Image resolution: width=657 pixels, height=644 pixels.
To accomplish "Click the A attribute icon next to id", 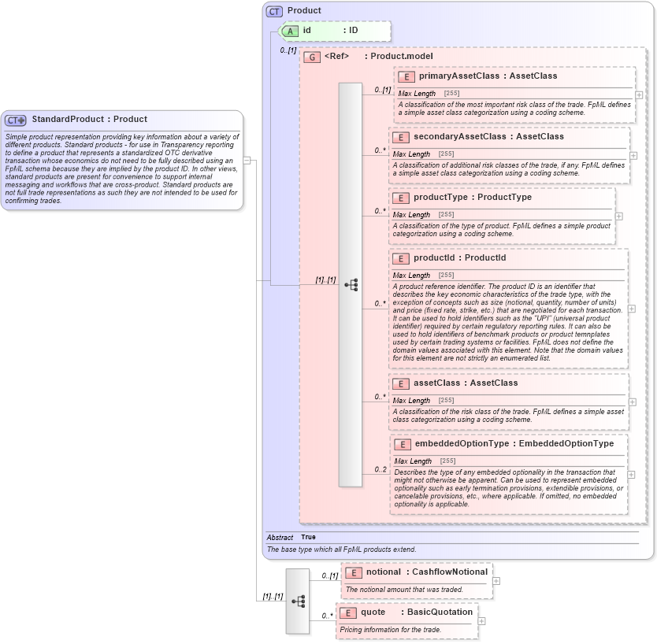I will [290, 31].
